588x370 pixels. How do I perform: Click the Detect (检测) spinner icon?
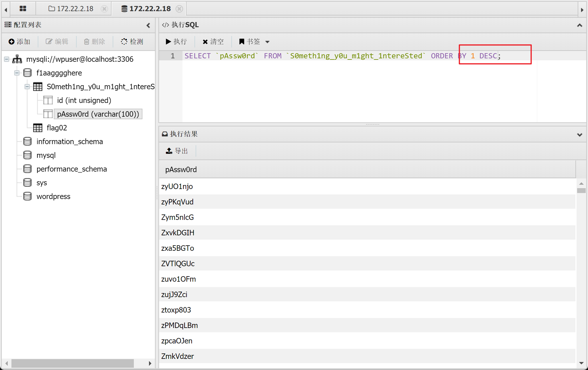[x=124, y=42]
